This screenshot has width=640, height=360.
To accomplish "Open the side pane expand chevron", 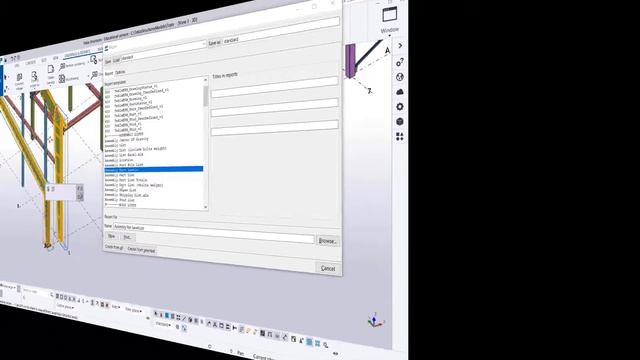I will pyautogui.click(x=400, y=46).
